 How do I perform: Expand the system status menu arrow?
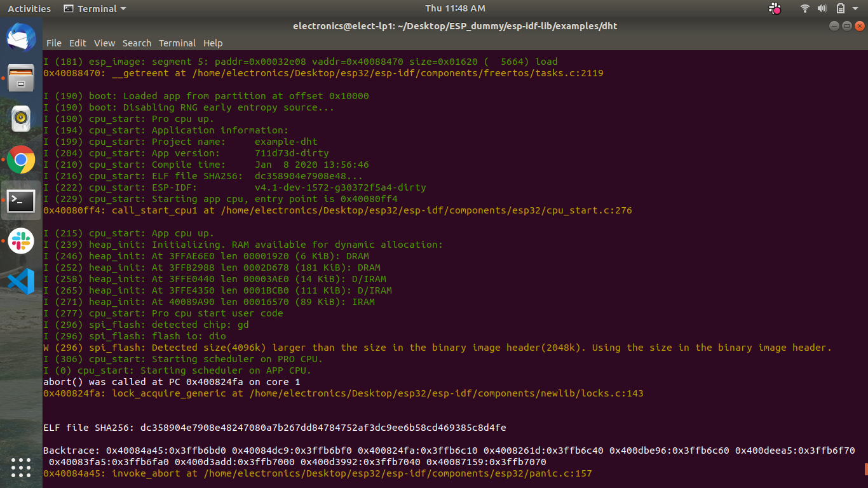click(x=854, y=8)
